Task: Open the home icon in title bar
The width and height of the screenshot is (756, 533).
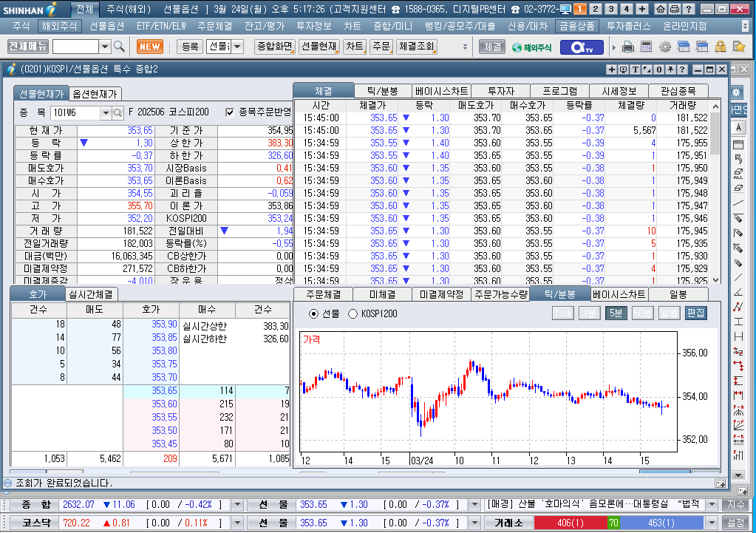Action: (x=661, y=9)
